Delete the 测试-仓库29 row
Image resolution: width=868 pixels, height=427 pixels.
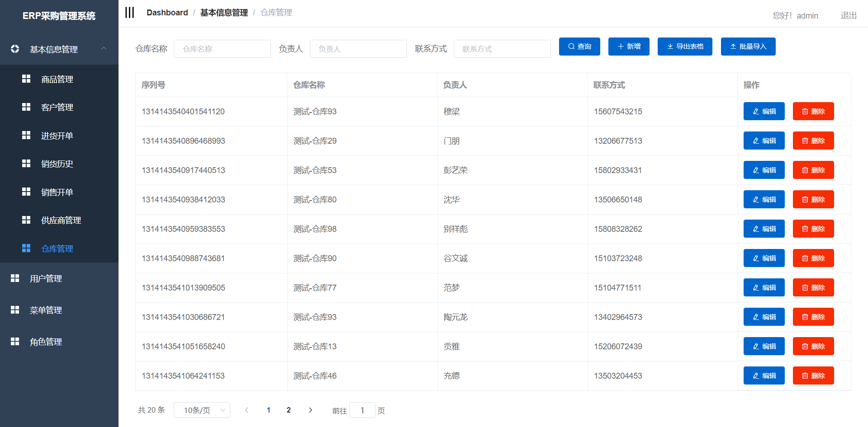pyautogui.click(x=813, y=141)
